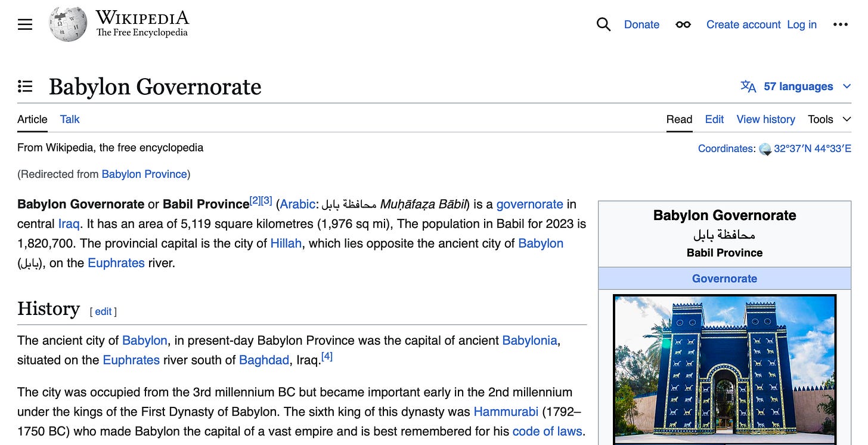
Task: Open the Euphrates link in the History section
Action: point(131,360)
